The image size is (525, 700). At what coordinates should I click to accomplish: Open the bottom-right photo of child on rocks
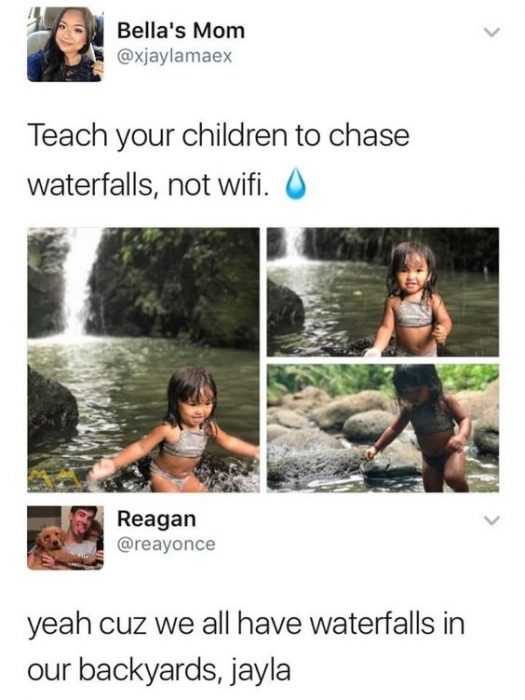coord(383,428)
